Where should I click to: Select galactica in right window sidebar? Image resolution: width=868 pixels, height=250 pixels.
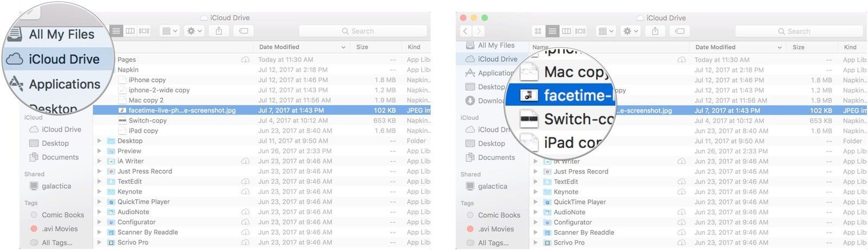(493, 186)
